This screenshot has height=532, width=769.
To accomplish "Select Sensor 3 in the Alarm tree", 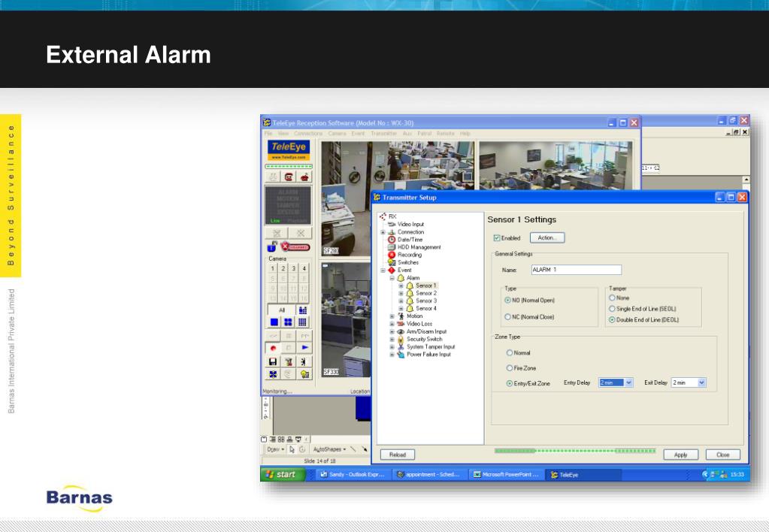I will point(426,301).
